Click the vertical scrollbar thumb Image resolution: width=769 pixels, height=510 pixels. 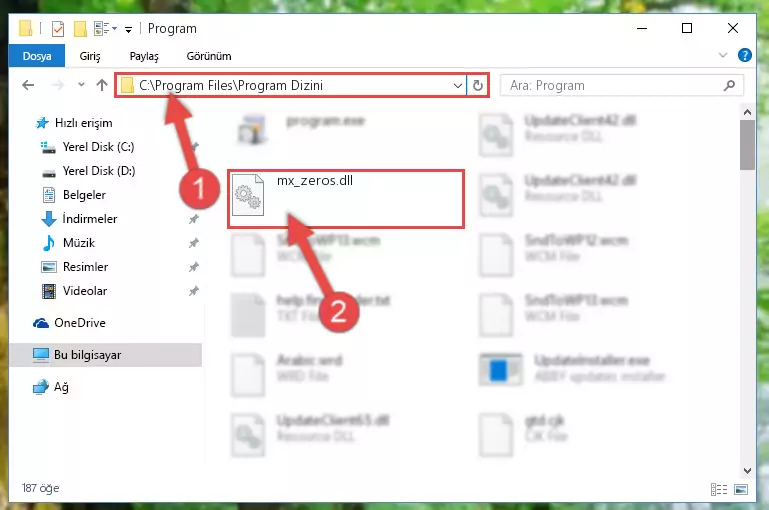coord(747,145)
